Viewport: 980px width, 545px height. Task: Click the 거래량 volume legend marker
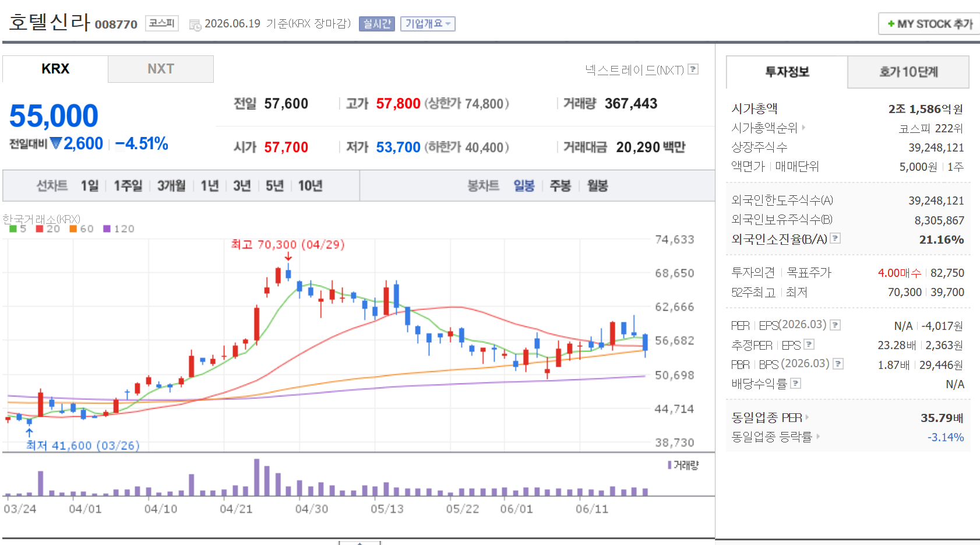click(669, 465)
